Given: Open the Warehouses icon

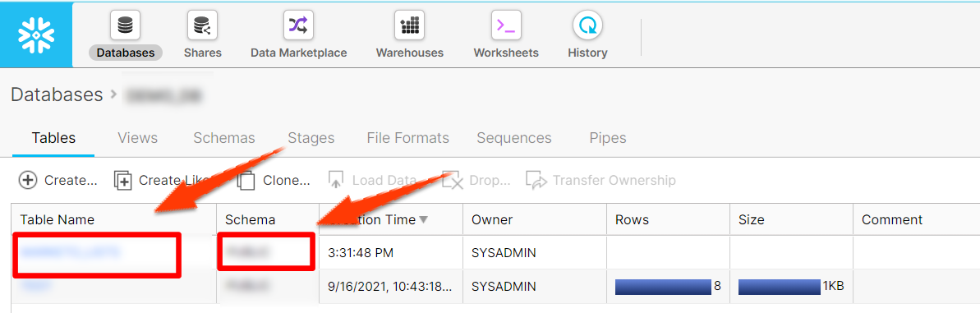Looking at the screenshot, I should [x=409, y=25].
